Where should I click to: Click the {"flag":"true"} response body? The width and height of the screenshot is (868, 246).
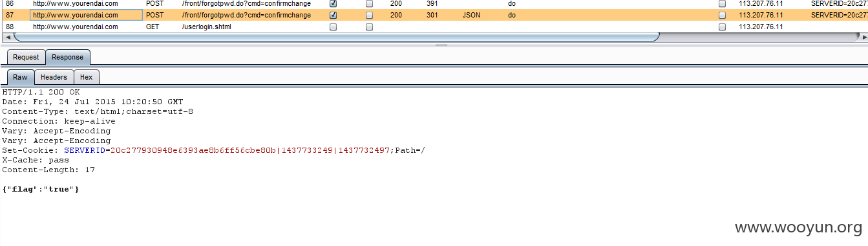pyautogui.click(x=41, y=189)
